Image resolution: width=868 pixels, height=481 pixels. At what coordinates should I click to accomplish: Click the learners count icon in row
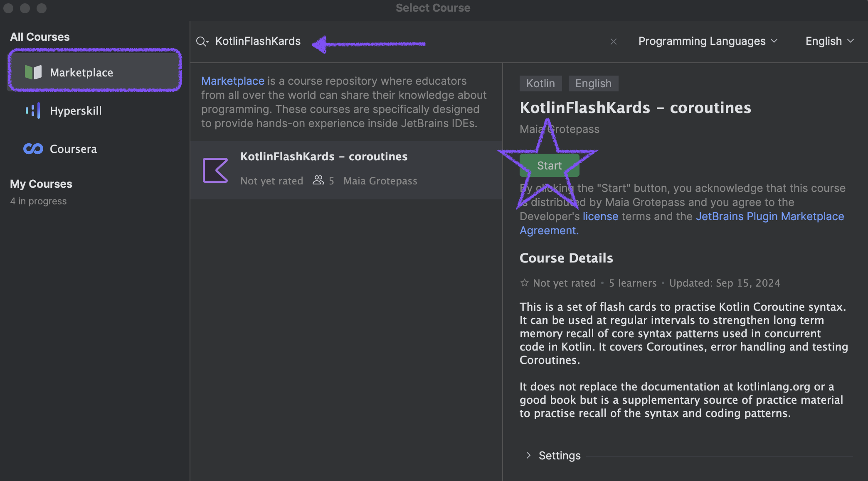point(318,180)
